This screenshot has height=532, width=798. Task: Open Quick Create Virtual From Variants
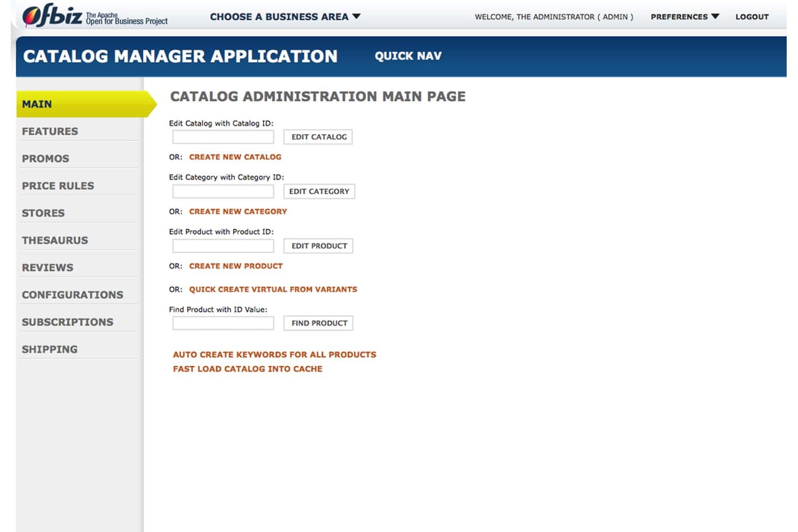click(x=273, y=289)
